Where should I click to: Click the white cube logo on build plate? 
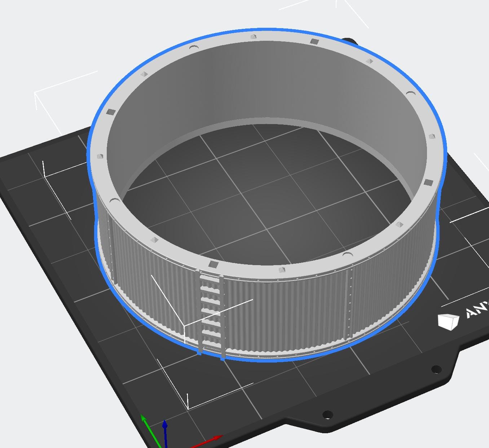coord(448,321)
